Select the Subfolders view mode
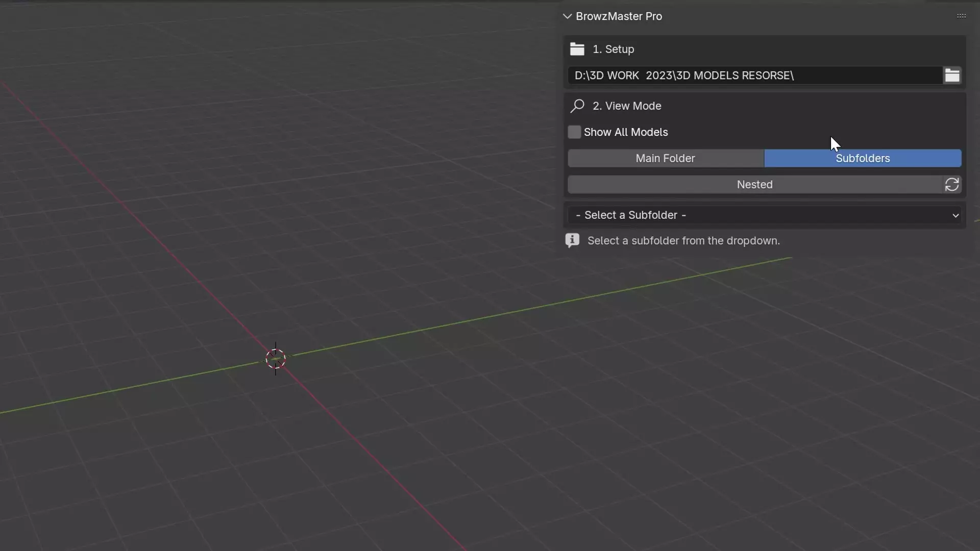 [x=863, y=158]
